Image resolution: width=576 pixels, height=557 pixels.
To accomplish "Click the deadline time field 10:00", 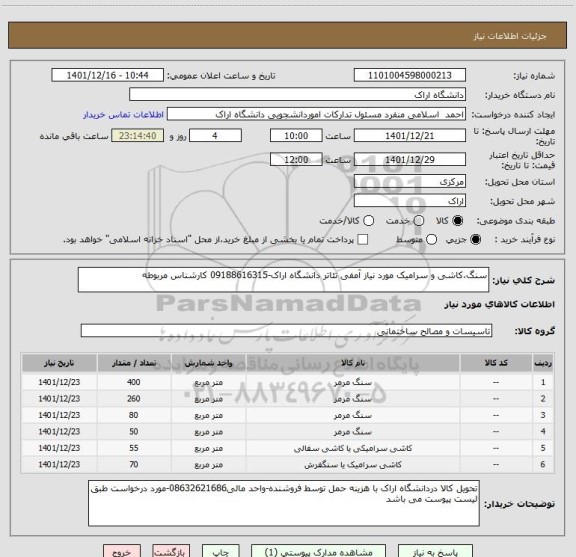I will pyautogui.click(x=296, y=136).
